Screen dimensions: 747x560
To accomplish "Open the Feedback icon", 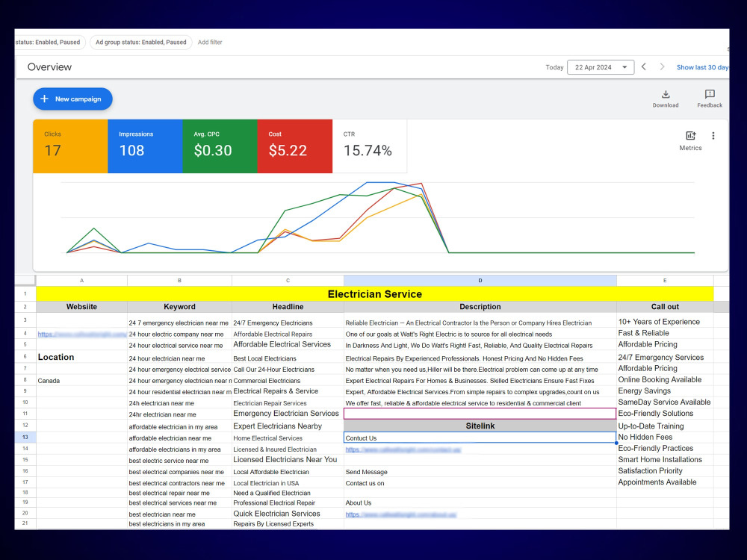I will coord(710,94).
